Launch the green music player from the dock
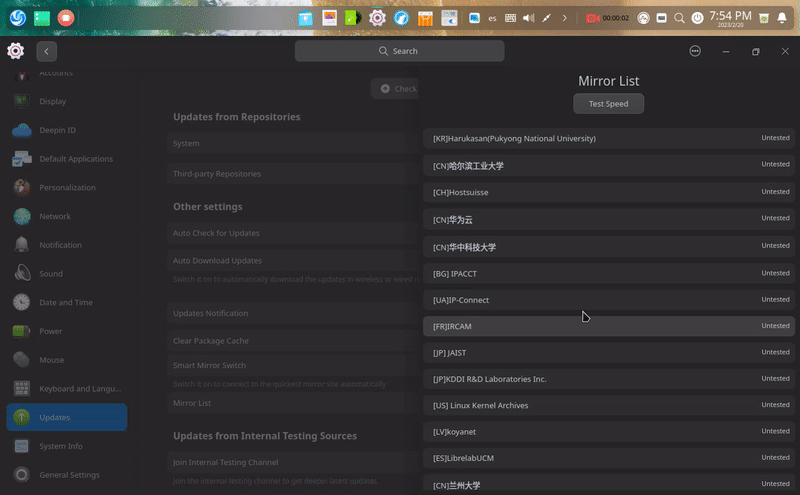Image resolution: width=800 pixels, height=495 pixels. [x=353, y=18]
